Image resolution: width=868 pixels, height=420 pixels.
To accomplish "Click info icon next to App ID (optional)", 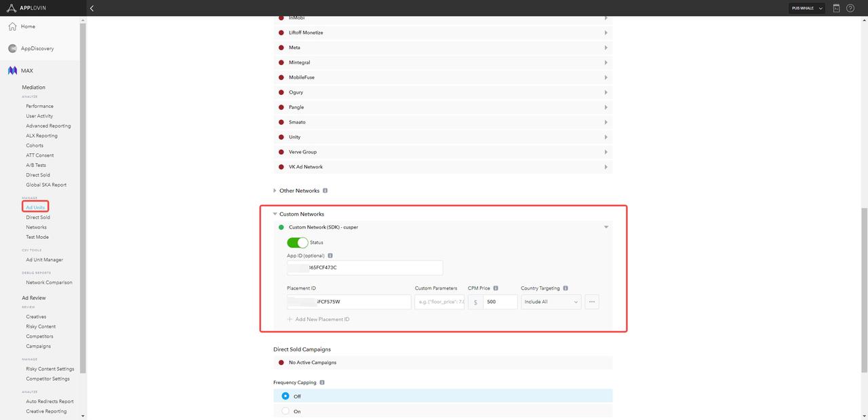I will 330,256.
